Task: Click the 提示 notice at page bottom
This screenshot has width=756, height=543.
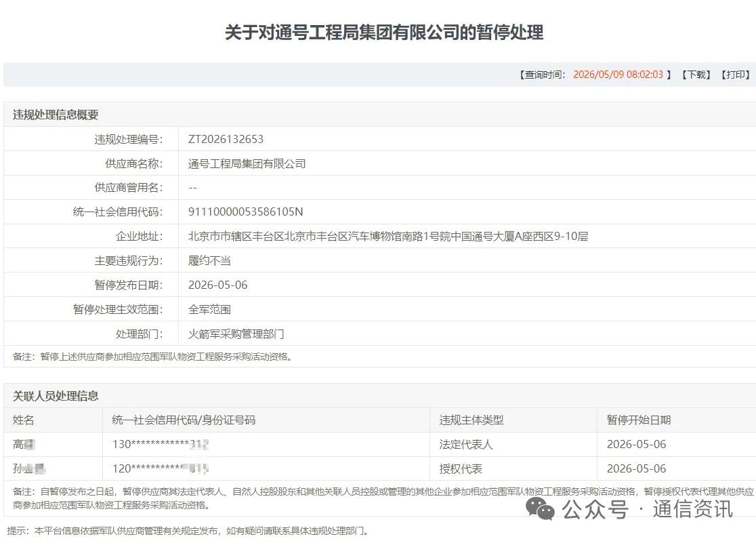Action: click(189, 531)
